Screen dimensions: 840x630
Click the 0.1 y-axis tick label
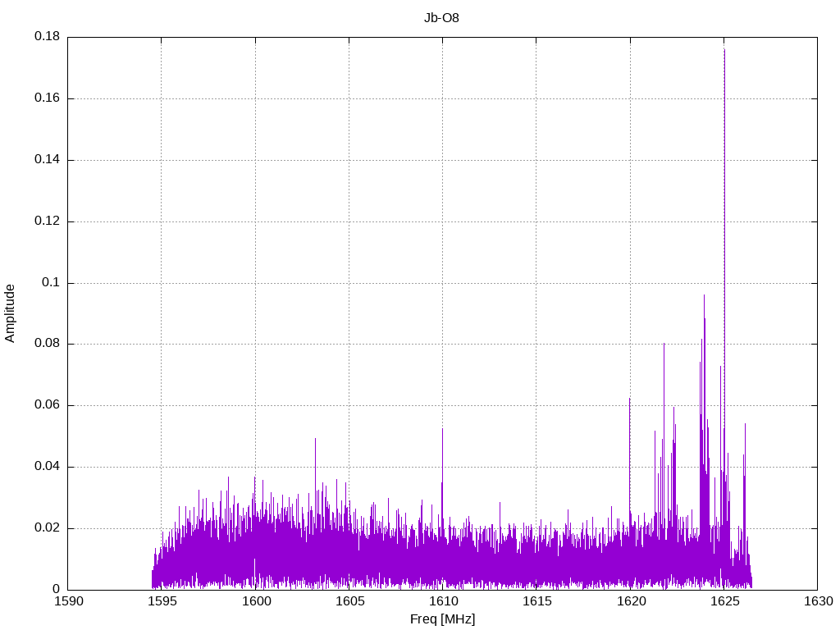(x=51, y=282)
